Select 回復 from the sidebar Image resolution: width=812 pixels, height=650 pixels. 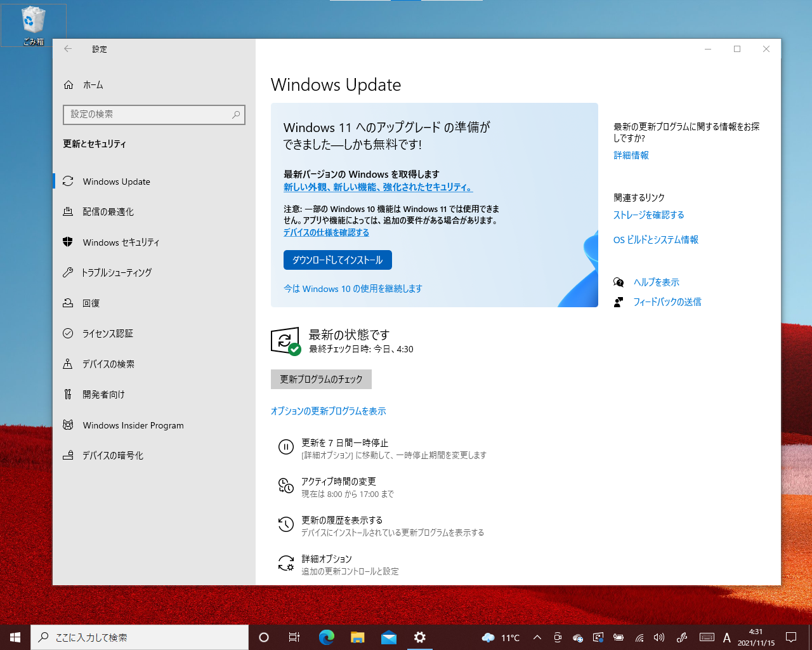[94, 303]
